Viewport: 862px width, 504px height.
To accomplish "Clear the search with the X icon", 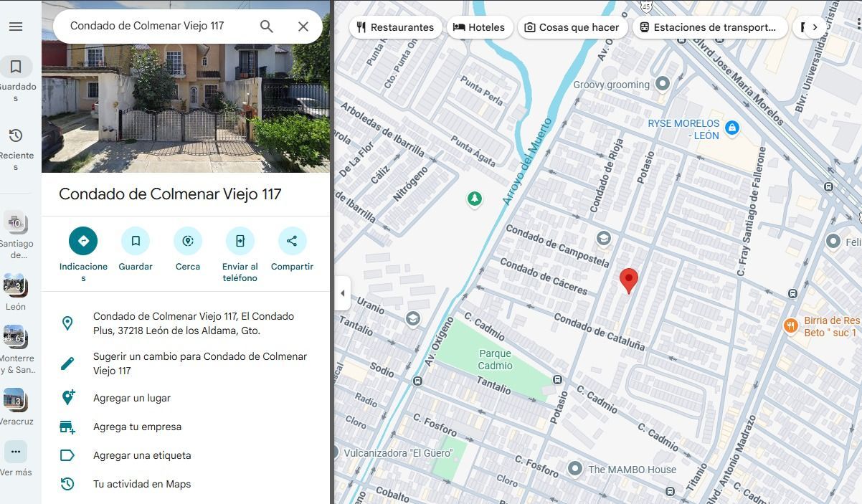I will [303, 27].
